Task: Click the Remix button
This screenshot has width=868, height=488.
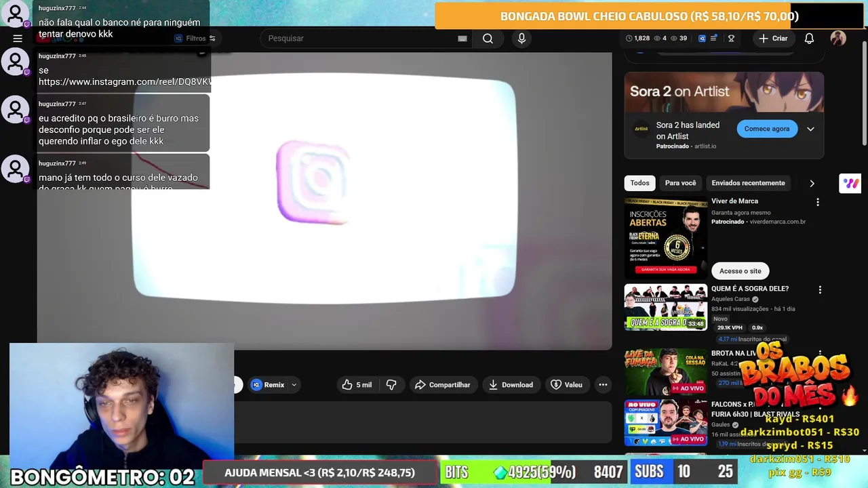Action: pos(269,385)
